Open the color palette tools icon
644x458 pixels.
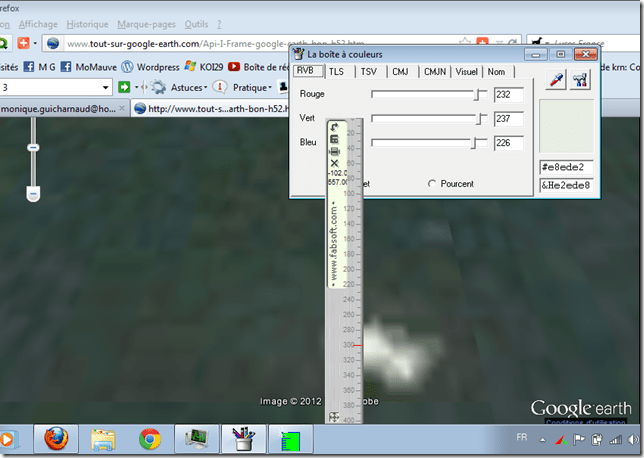click(580, 82)
